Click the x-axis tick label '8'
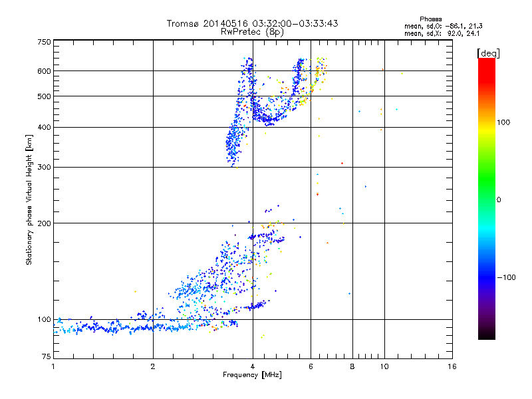532x399 pixels. pyautogui.click(x=352, y=366)
